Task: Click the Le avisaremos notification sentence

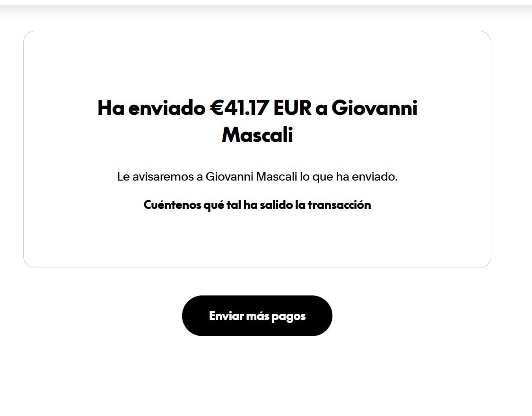Action: pyautogui.click(x=257, y=177)
